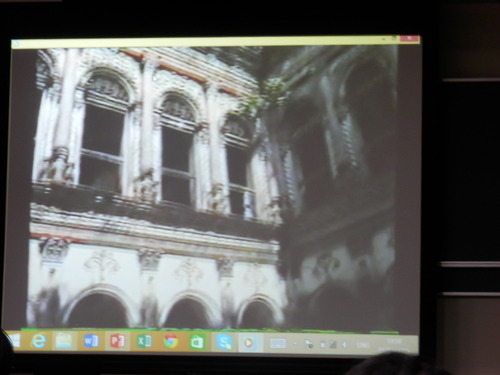Launch Microsoft Word from the taskbar
The width and height of the screenshot is (500, 375).
[91, 341]
